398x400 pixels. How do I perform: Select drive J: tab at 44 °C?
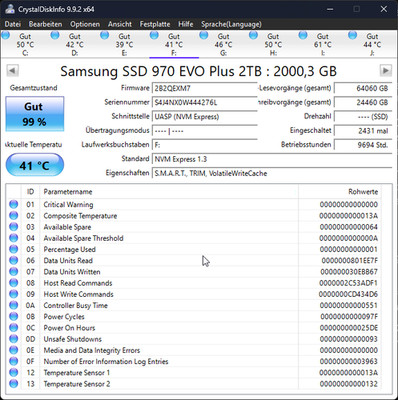point(372,44)
